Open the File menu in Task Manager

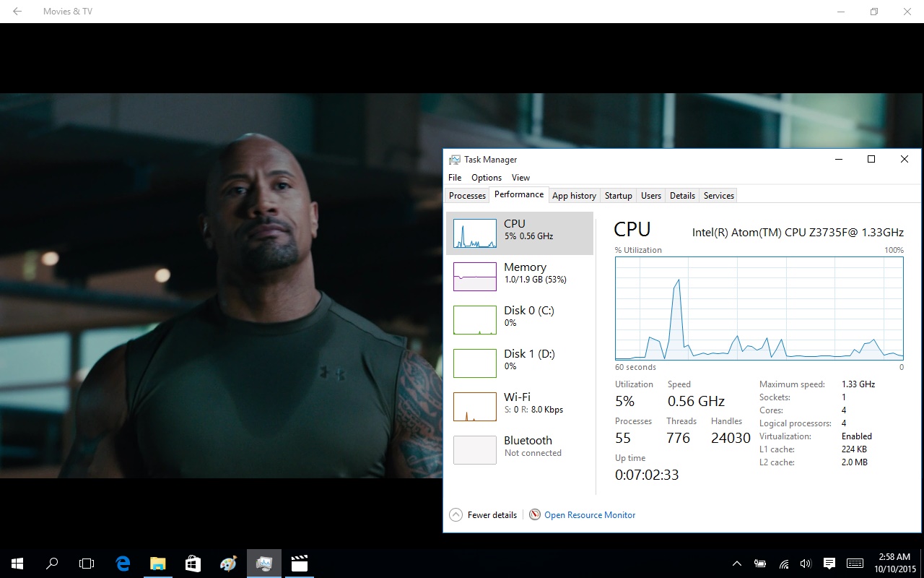455,178
